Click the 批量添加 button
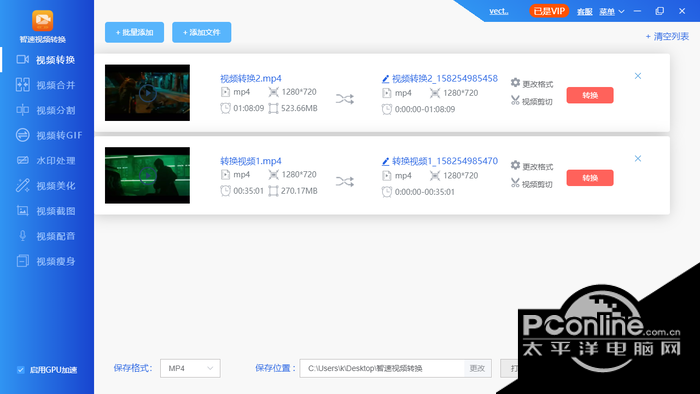700x394 pixels. 134,32
